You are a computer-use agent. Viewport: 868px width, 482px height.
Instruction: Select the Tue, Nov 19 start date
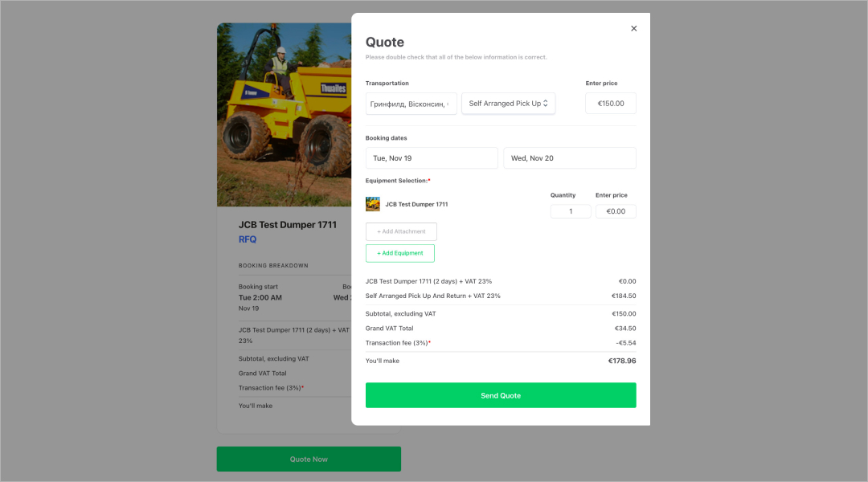tap(432, 158)
